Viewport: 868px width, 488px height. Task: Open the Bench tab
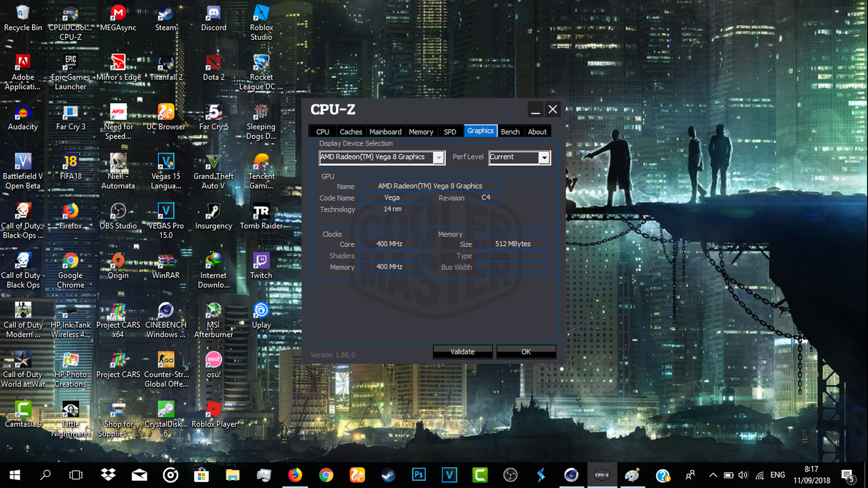click(510, 132)
